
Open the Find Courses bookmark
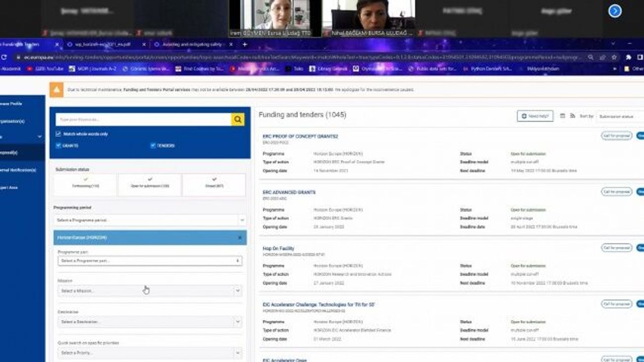[x=200, y=69]
